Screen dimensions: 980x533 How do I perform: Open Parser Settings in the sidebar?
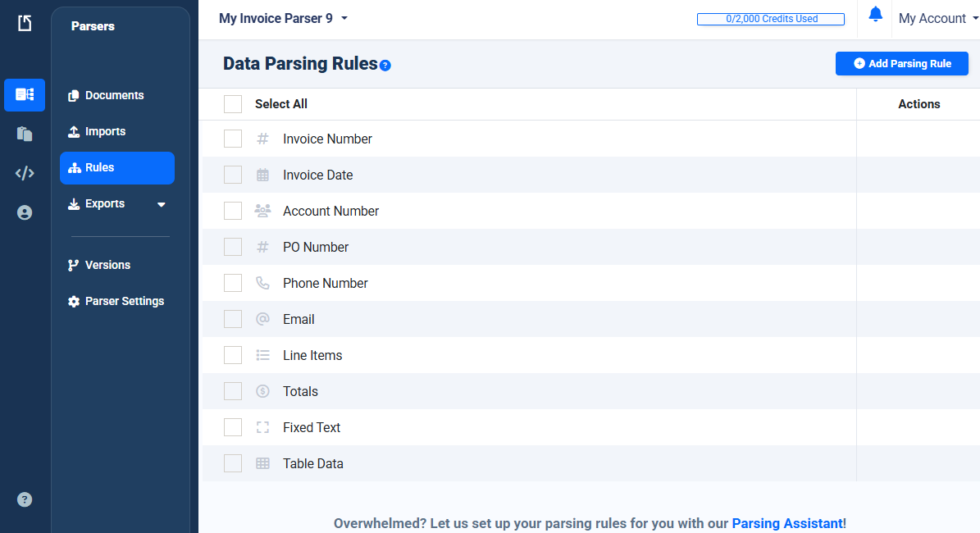(124, 301)
